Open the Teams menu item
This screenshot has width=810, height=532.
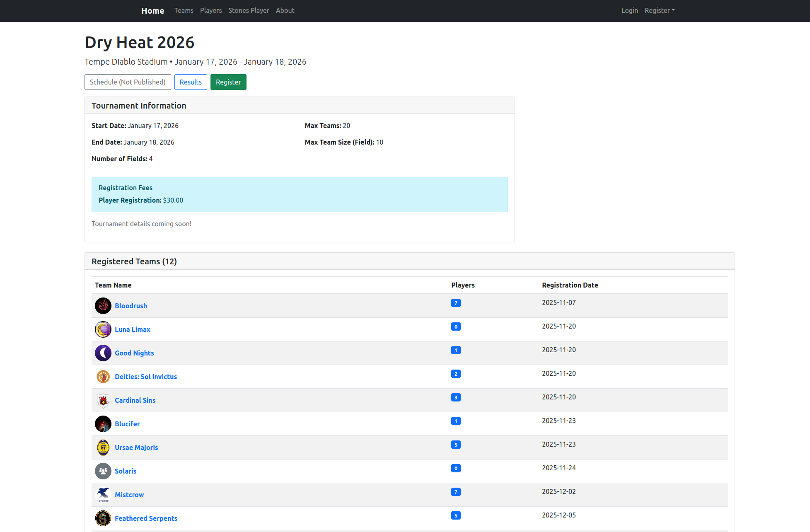[184, 11]
